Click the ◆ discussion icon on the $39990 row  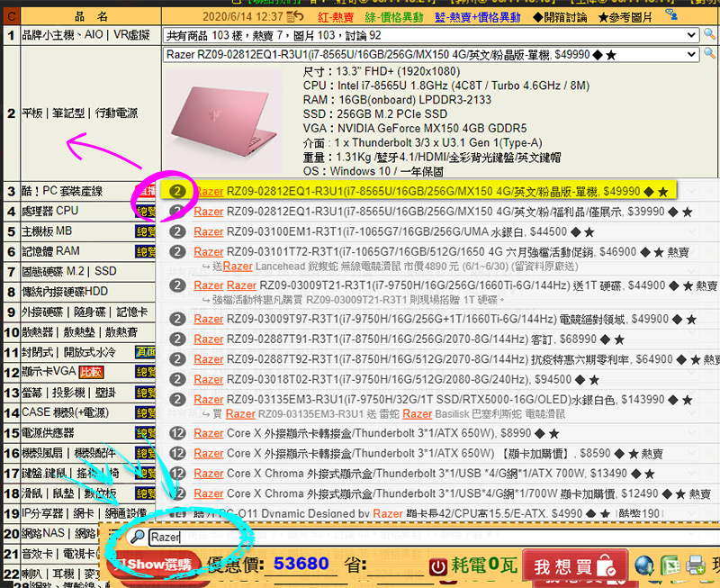pos(672,212)
